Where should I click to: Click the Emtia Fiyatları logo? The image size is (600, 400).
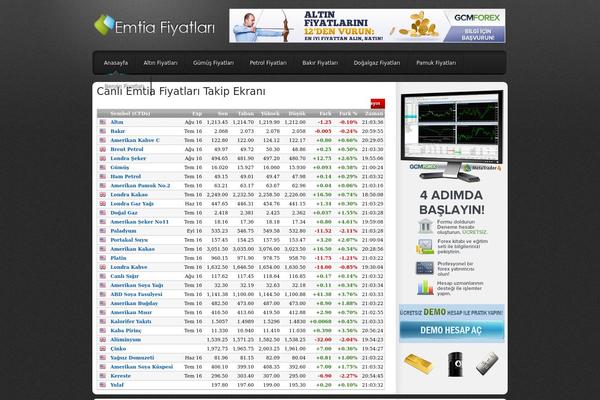pyautogui.click(x=155, y=26)
